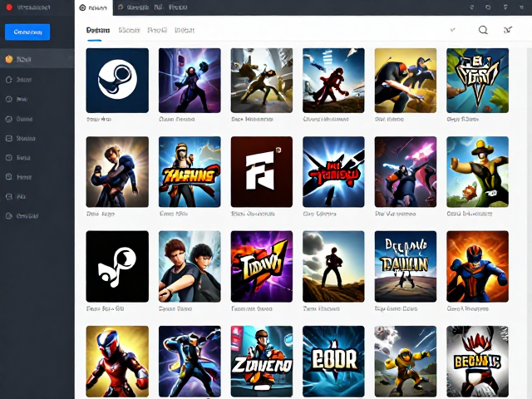
Task: Open the Steam logo tile on dark blue
Action: [x=117, y=81]
